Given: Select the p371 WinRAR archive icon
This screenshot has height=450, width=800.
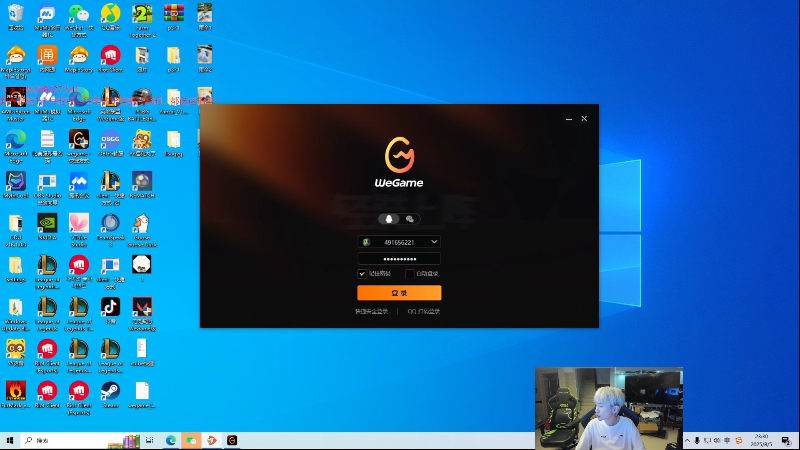Looking at the screenshot, I should (x=173, y=17).
